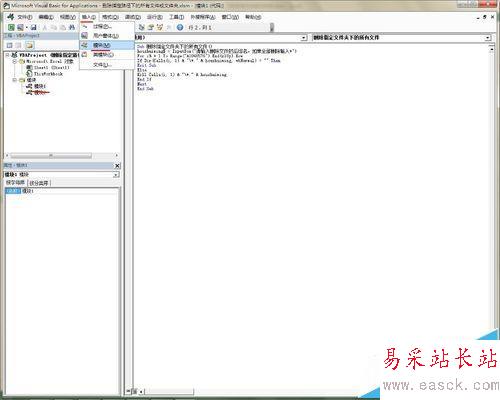Click the View Microsoft Excel toolbar icon
The image size is (500, 400).
(x=11, y=27)
